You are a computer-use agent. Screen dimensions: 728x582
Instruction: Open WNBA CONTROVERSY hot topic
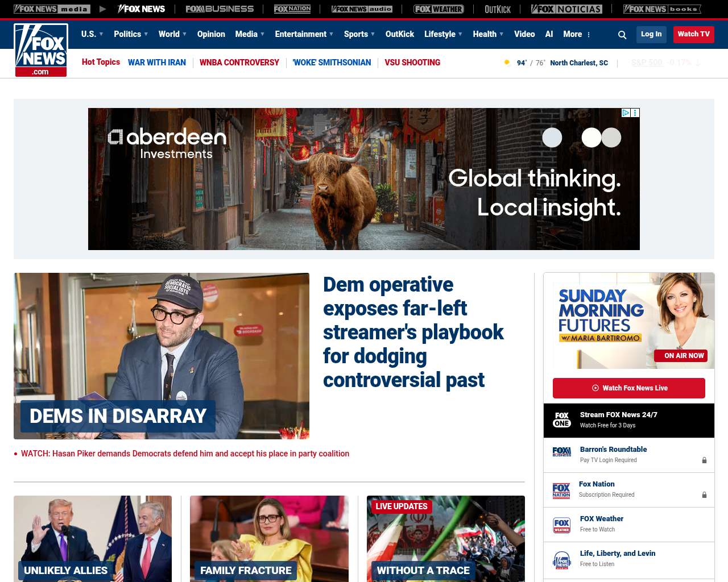pyautogui.click(x=239, y=63)
